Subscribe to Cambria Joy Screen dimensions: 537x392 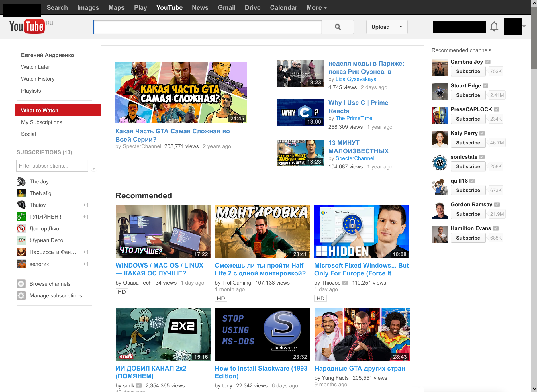[x=468, y=71]
